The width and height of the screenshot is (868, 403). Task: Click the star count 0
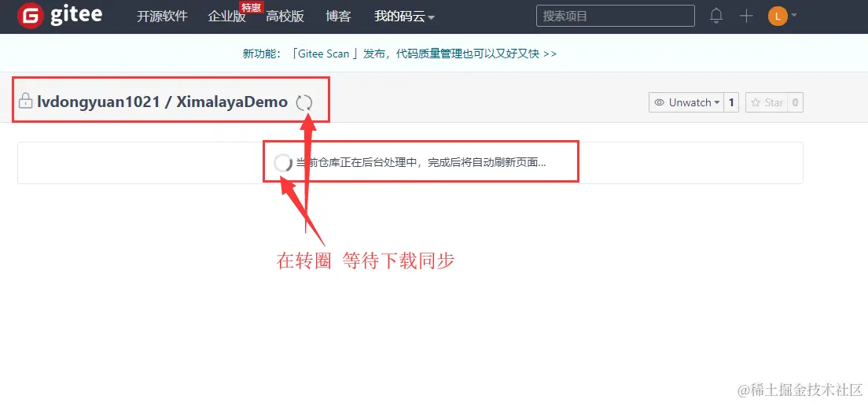coord(795,102)
